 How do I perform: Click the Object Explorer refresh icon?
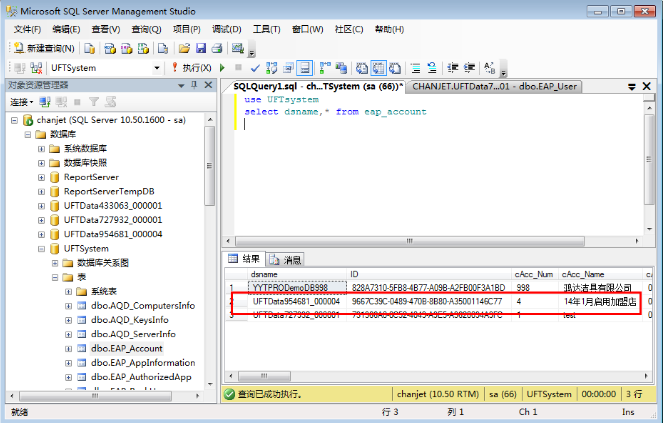point(111,102)
